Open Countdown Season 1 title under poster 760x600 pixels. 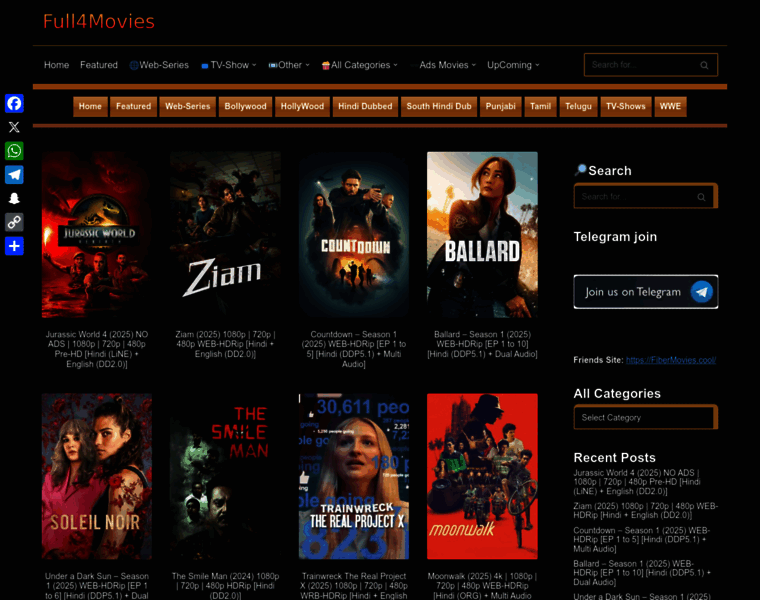(354, 349)
